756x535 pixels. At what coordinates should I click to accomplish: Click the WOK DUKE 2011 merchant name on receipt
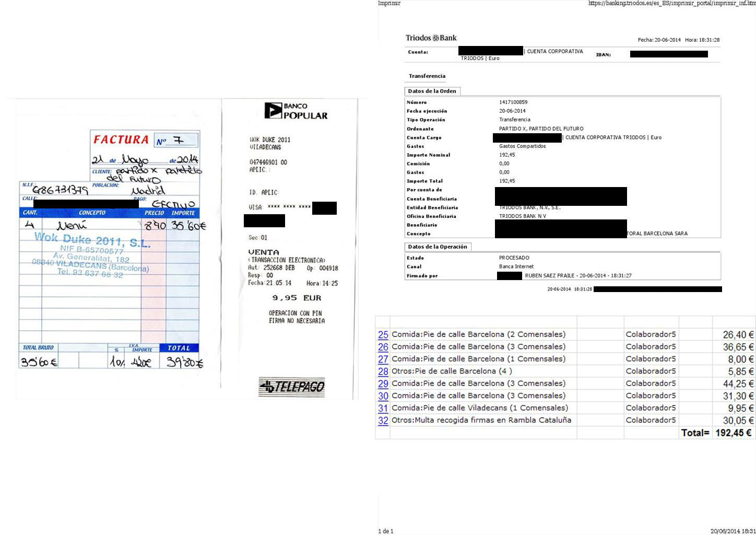(270, 140)
